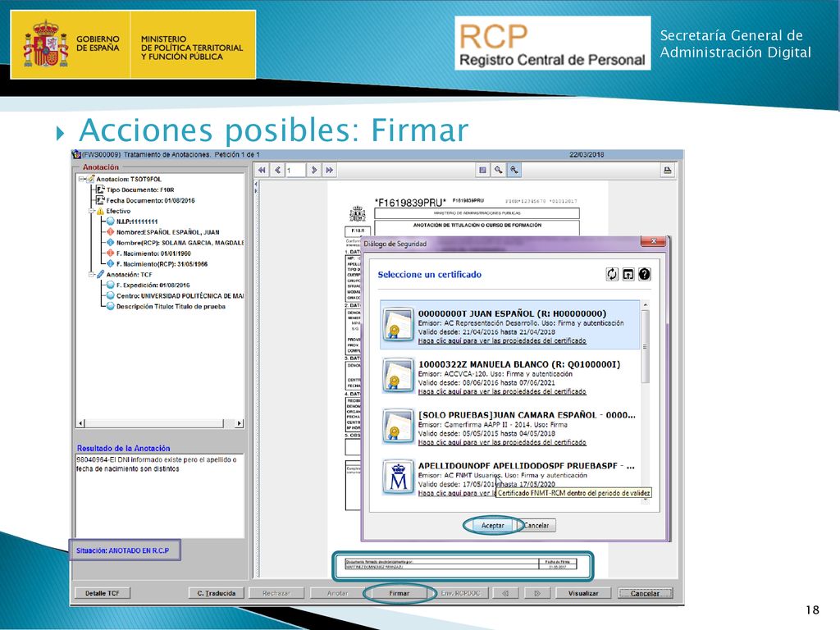Select MANUELA BLANCO certificate icon

point(398,376)
